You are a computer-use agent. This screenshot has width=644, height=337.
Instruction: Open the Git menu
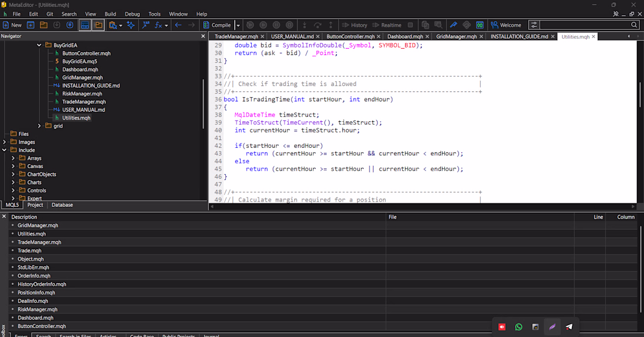click(x=50, y=14)
